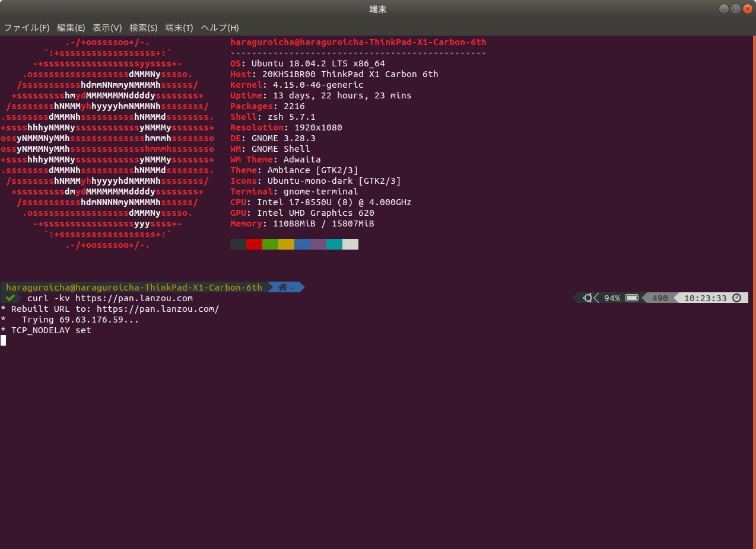Click the dark gray color block
This screenshot has height=549, width=756.
coord(238,244)
